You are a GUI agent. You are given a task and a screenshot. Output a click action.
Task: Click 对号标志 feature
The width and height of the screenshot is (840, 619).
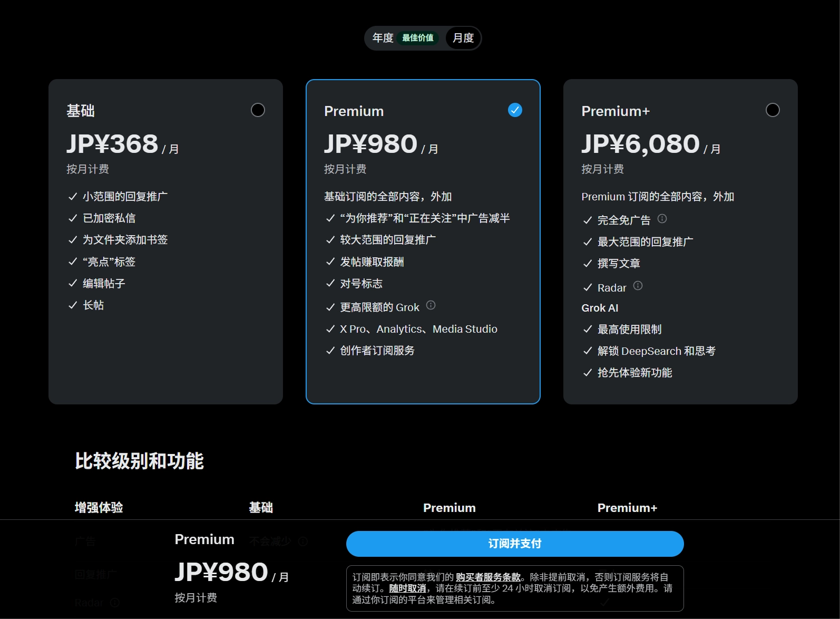tap(361, 284)
